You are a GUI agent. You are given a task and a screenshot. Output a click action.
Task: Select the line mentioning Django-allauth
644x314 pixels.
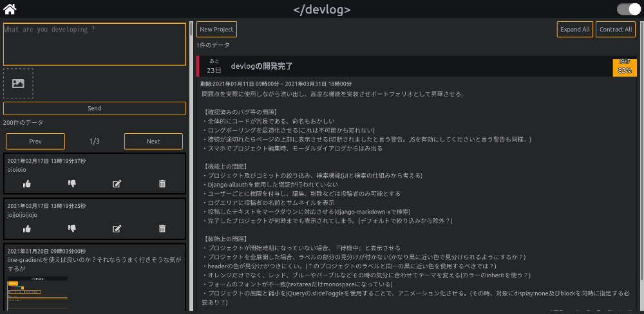[x=270, y=184]
